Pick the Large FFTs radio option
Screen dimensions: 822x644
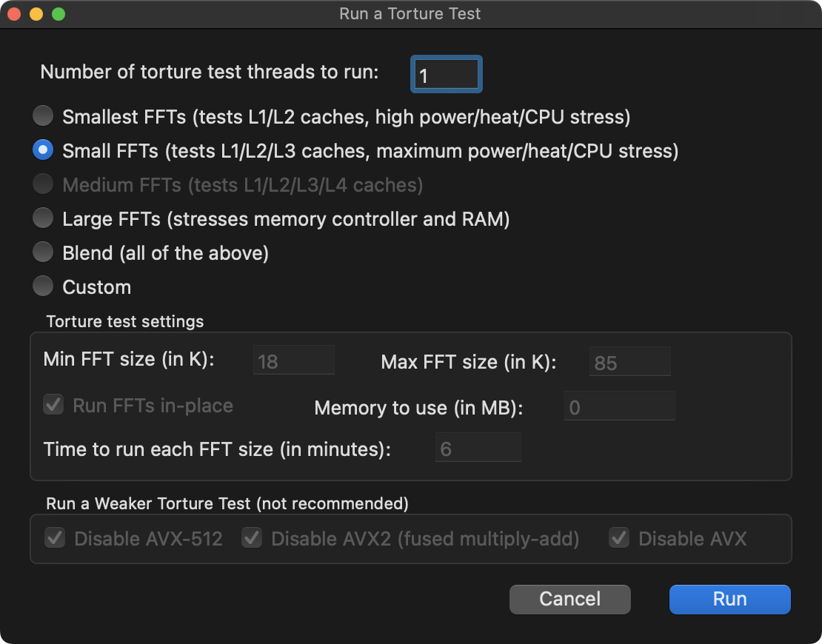[x=43, y=218]
